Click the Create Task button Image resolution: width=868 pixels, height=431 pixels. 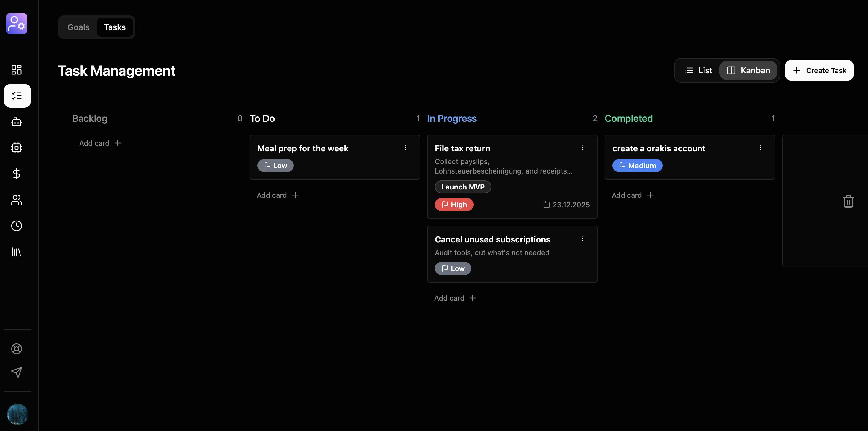(x=819, y=70)
